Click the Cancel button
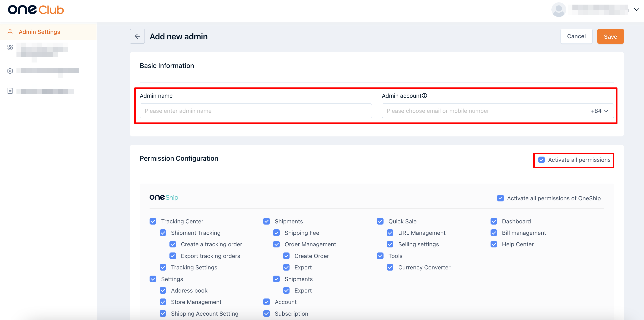 click(x=576, y=36)
